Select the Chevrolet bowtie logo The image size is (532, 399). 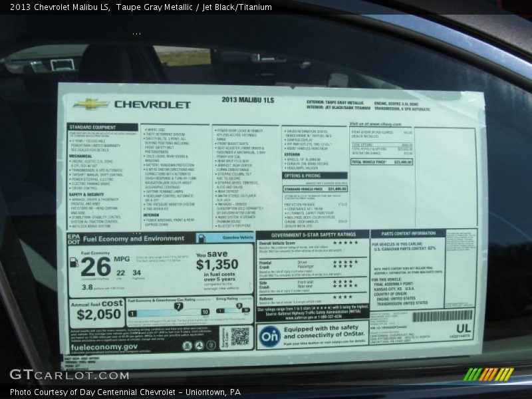[90, 104]
